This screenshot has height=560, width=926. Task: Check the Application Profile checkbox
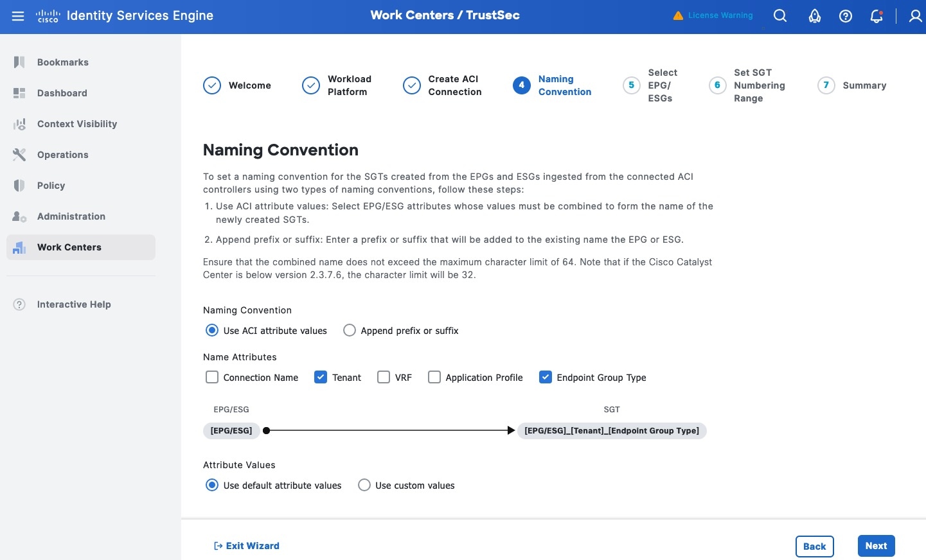[x=434, y=378]
